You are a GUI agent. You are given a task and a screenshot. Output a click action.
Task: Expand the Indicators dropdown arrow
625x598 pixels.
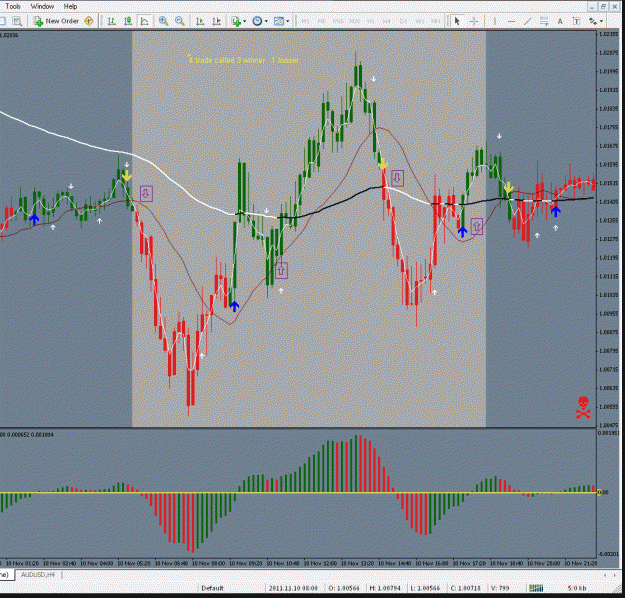[x=244, y=21]
